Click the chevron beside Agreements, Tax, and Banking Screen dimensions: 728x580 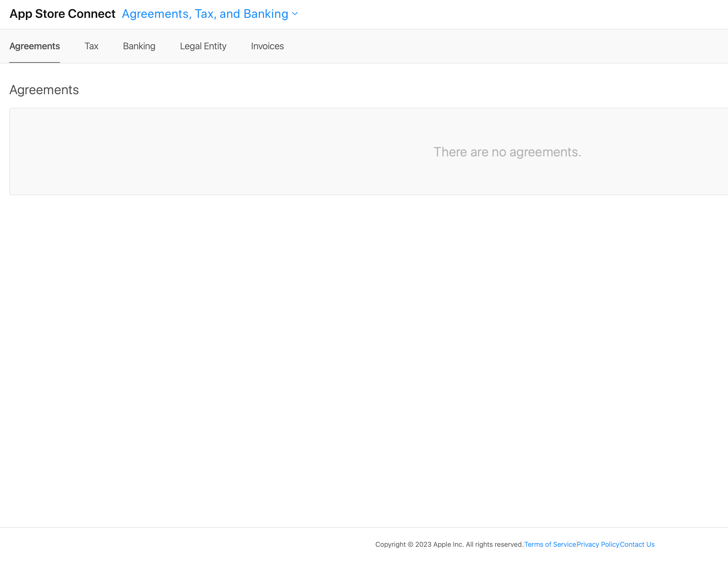pyautogui.click(x=295, y=14)
